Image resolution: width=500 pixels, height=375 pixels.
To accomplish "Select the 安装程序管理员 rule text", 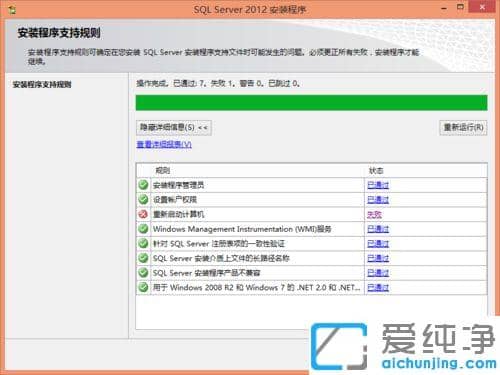I will point(178,185).
